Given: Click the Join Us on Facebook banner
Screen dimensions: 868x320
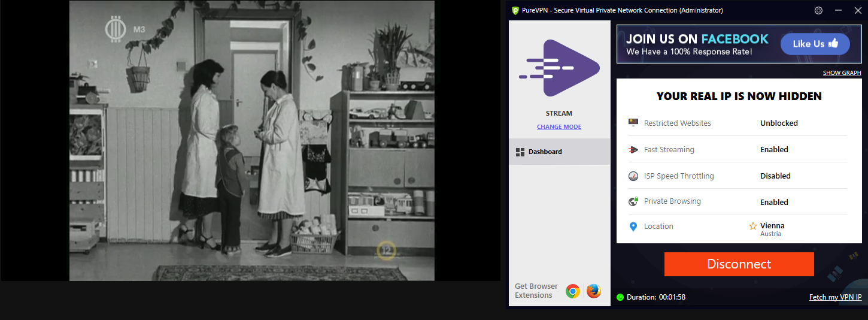Looking at the screenshot, I should pos(739,44).
